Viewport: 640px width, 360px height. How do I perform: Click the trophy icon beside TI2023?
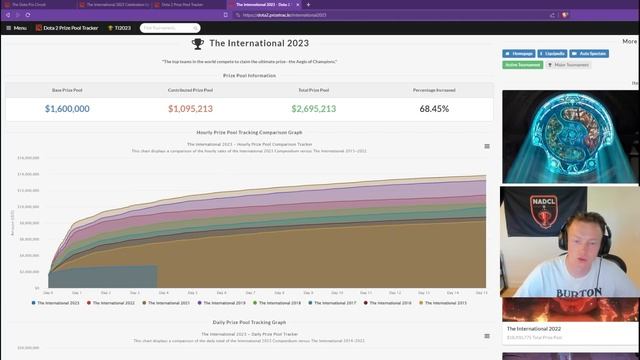[110, 28]
